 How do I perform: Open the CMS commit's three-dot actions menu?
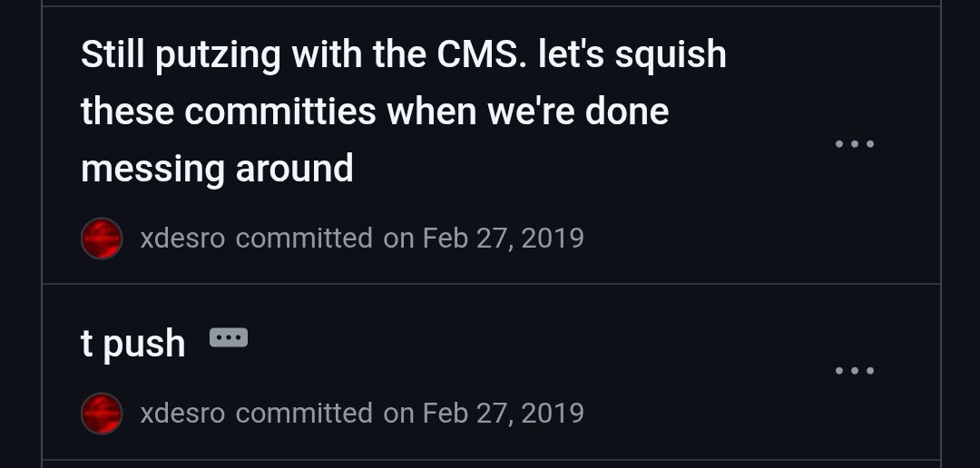click(854, 144)
